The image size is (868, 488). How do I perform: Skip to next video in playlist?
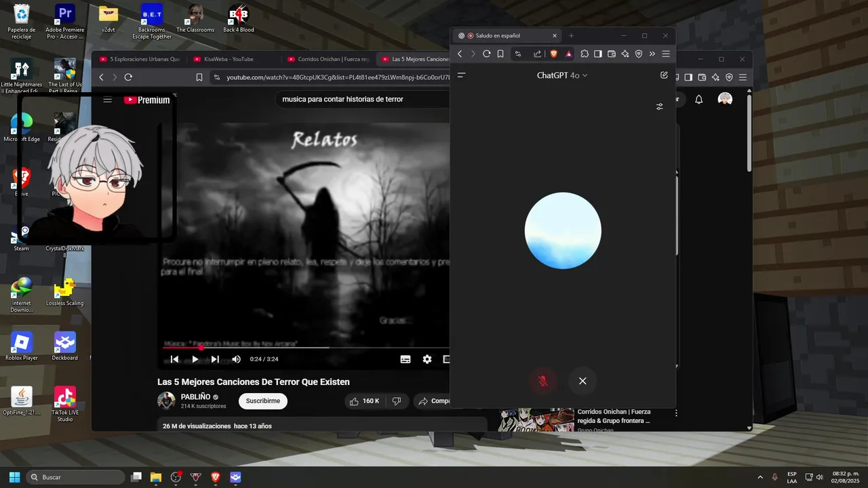[x=215, y=359]
